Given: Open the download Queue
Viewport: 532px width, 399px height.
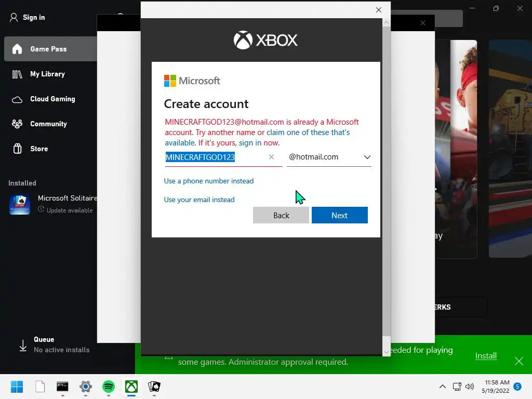Looking at the screenshot, I should [x=54, y=345].
